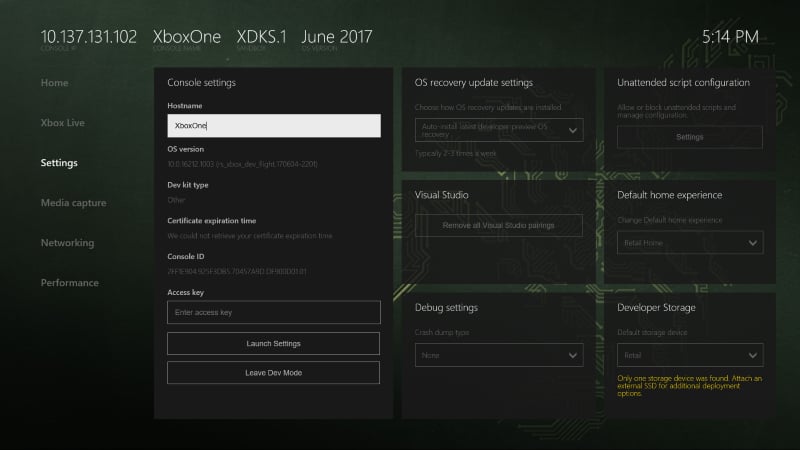This screenshot has height=450, width=800.
Task: Click the XboxOne console name header
Action: coord(187,37)
